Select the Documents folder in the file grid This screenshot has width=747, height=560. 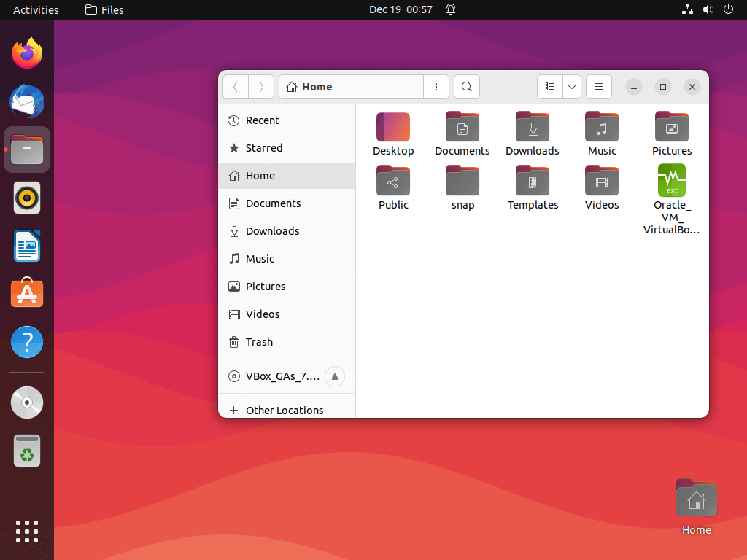point(462,134)
